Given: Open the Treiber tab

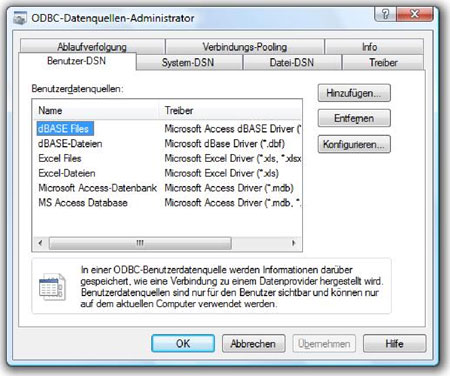Looking at the screenshot, I should click(x=383, y=63).
